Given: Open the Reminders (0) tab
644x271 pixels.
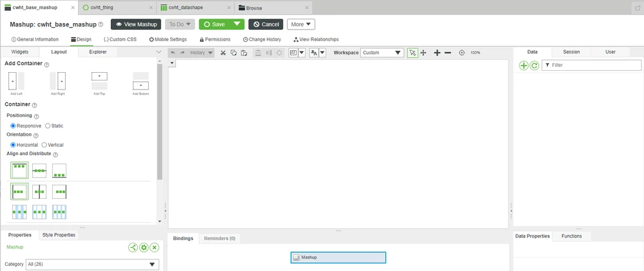Looking at the screenshot, I should pyautogui.click(x=220, y=238).
